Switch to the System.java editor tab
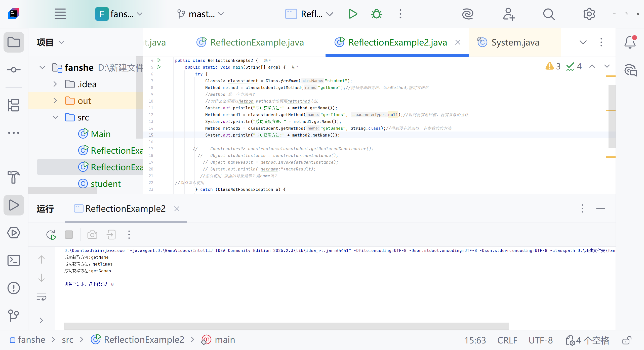 [x=515, y=42]
